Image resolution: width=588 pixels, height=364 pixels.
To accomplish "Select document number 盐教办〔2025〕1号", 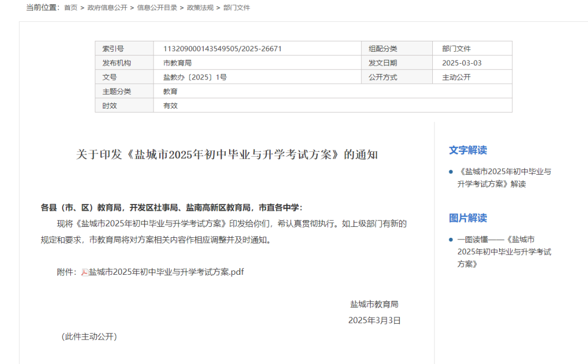I will (x=195, y=77).
